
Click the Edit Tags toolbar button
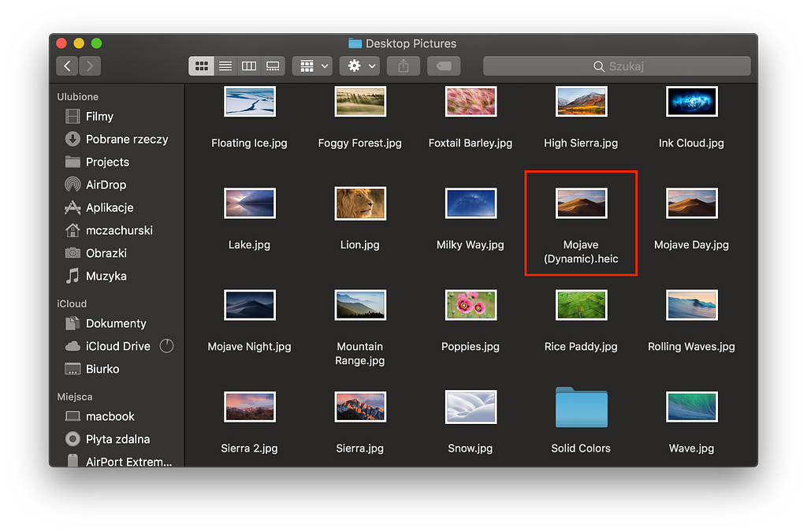click(444, 66)
